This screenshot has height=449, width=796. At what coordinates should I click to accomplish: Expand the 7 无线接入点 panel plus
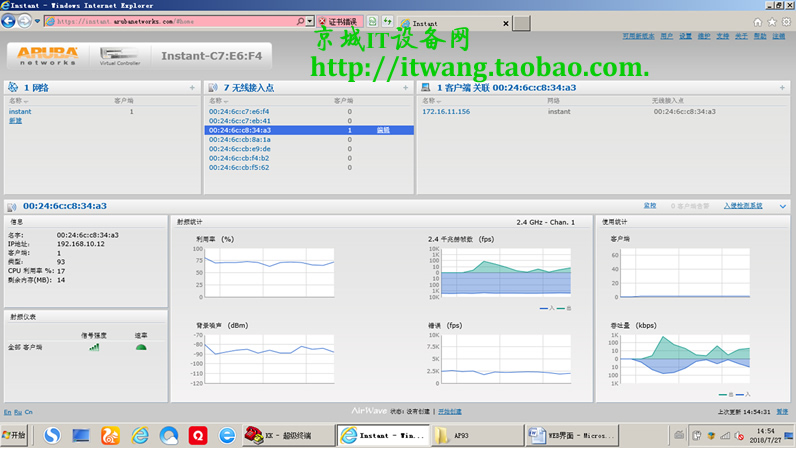point(405,87)
